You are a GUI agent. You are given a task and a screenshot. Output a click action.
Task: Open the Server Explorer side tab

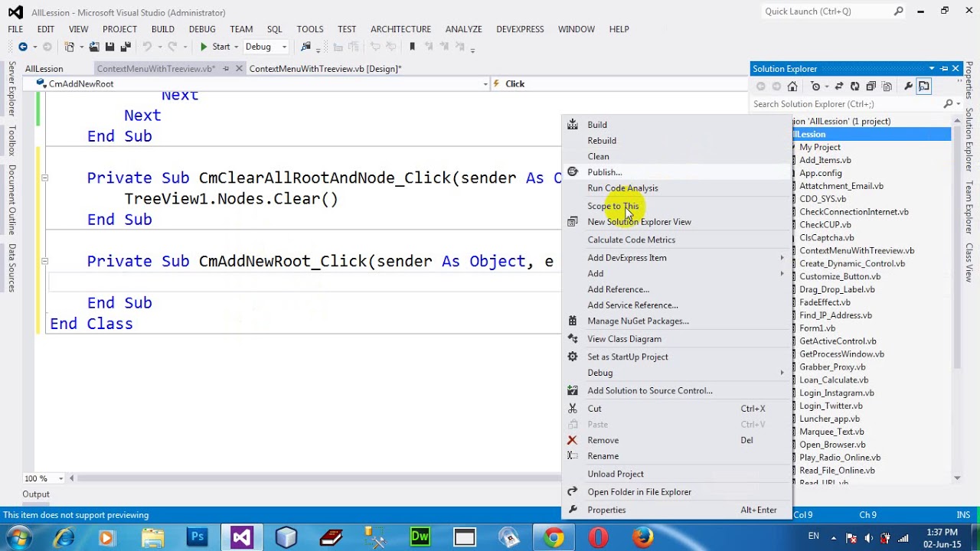pos(11,89)
